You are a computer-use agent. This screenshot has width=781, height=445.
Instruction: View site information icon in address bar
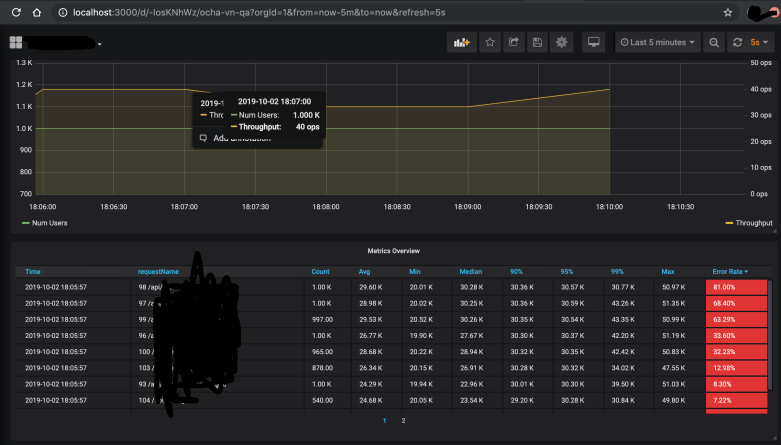point(63,12)
